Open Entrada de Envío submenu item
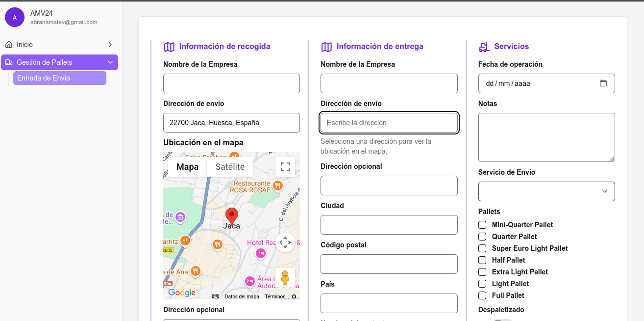644x321 pixels. coord(60,78)
